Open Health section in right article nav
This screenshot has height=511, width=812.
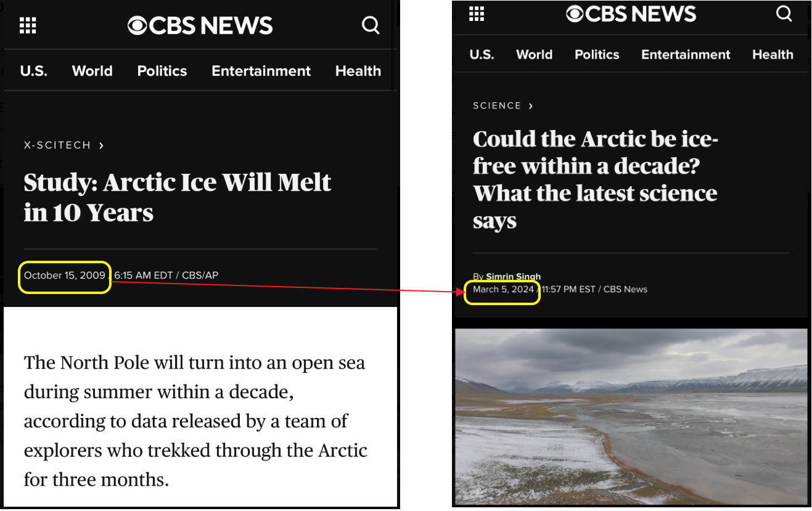(x=773, y=54)
